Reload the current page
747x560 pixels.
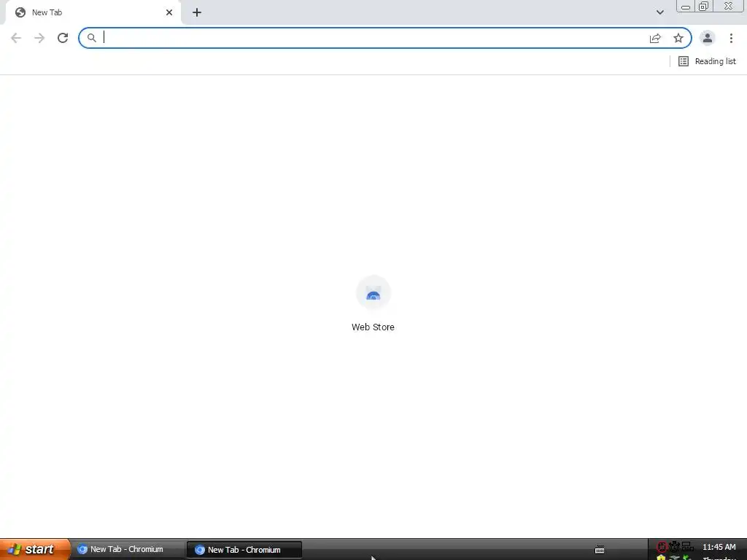pos(63,38)
